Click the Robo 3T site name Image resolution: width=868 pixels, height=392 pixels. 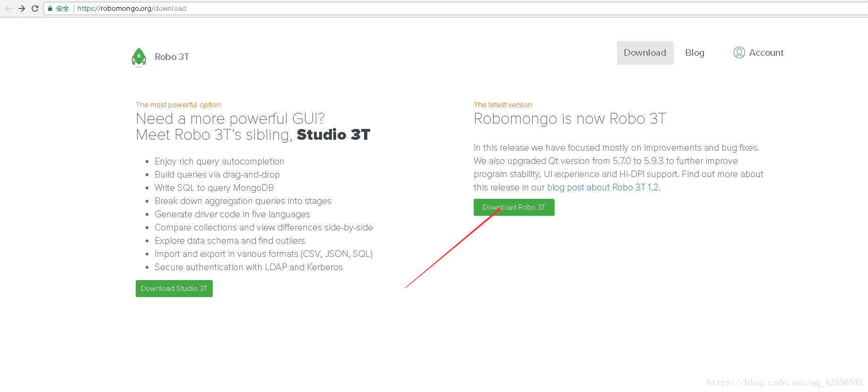point(172,57)
